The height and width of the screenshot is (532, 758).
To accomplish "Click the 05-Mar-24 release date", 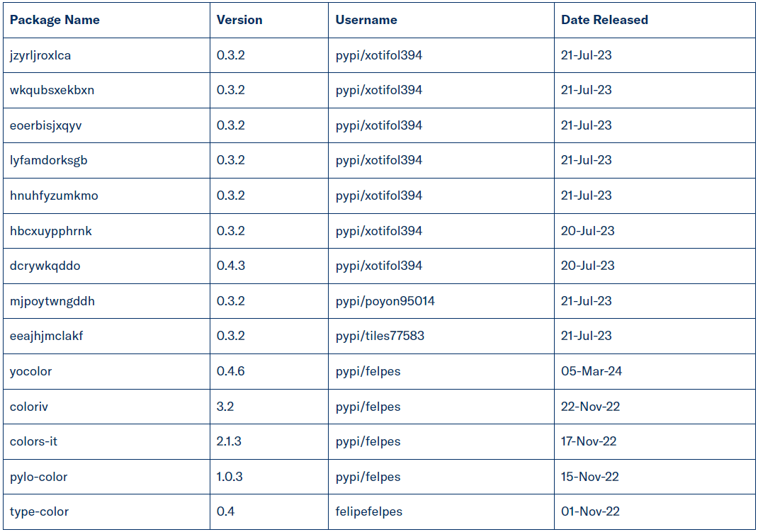I will click(592, 371).
